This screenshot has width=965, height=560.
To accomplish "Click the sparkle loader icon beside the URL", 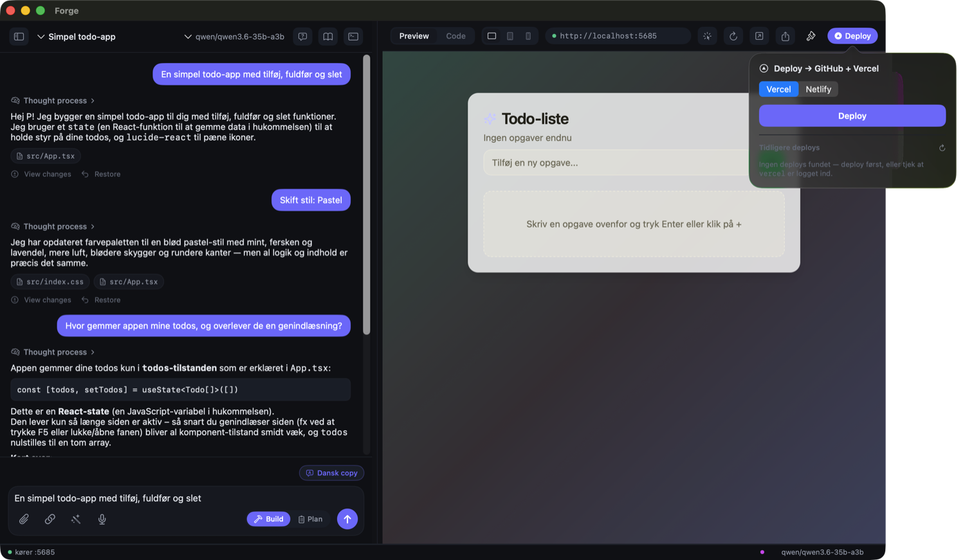I will [x=708, y=36].
